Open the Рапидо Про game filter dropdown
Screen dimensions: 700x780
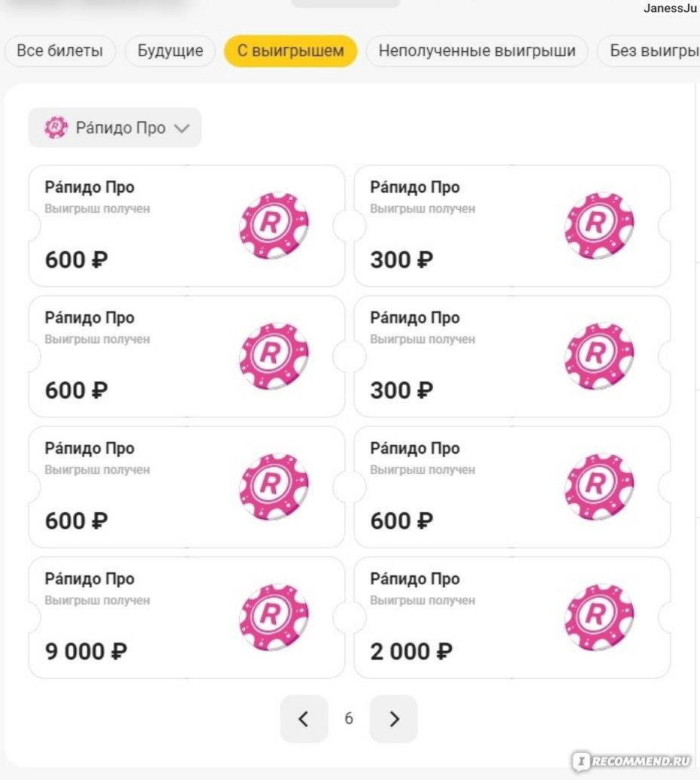coord(115,127)
